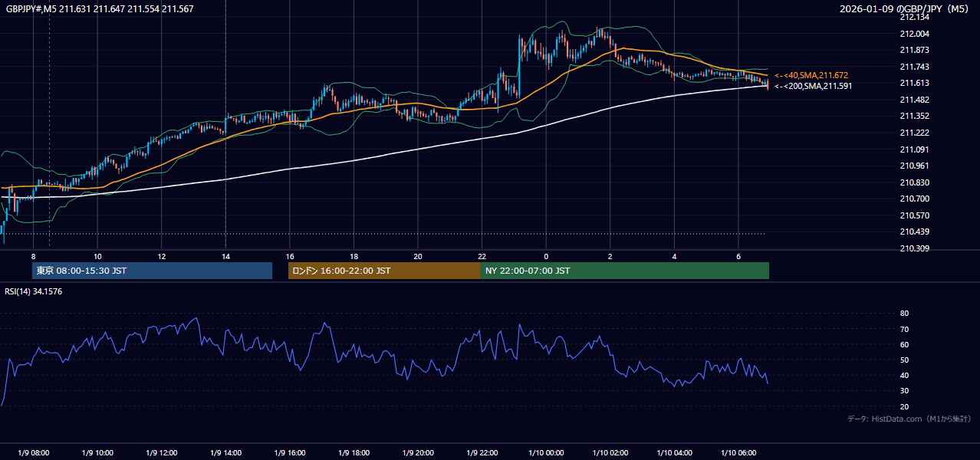Click the 211.873 price axis value
Viewport: 980px width, 460px height.
click(914, 51)
